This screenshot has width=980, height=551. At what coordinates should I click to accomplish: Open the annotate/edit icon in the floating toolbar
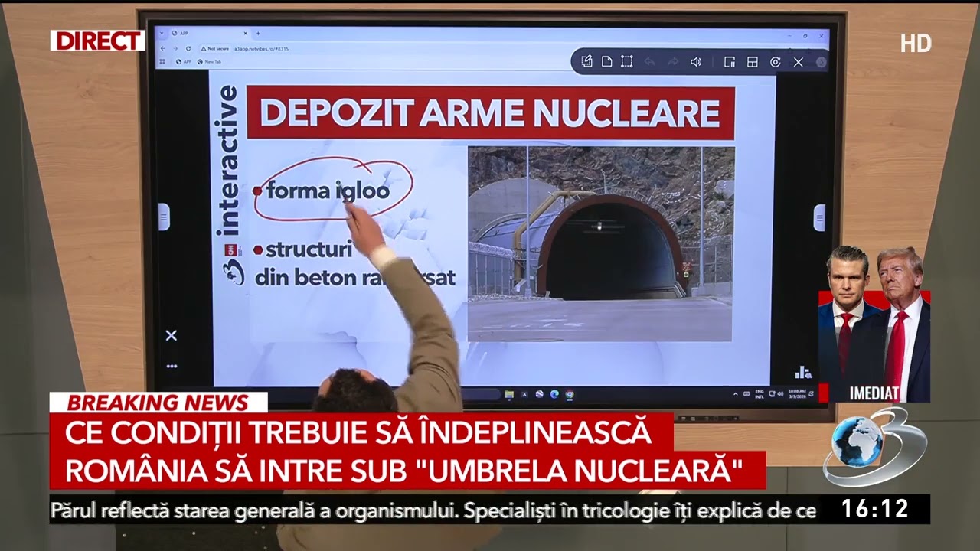pyautogui.click(x=587, y=61)
